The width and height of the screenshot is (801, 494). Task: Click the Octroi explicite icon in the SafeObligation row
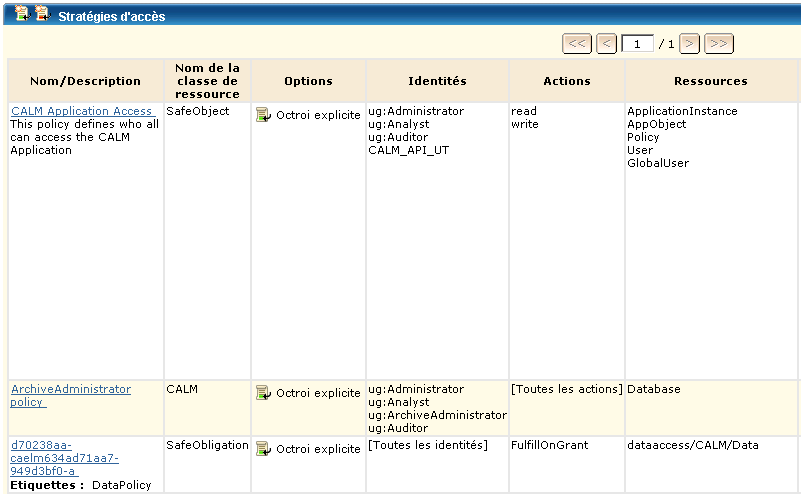tap(263, 449)
